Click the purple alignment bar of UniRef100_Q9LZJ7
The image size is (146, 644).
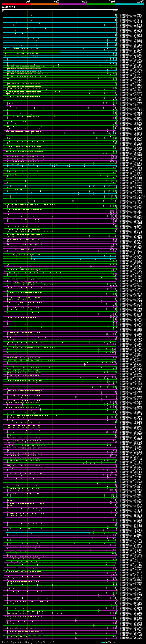click(60, 158)
